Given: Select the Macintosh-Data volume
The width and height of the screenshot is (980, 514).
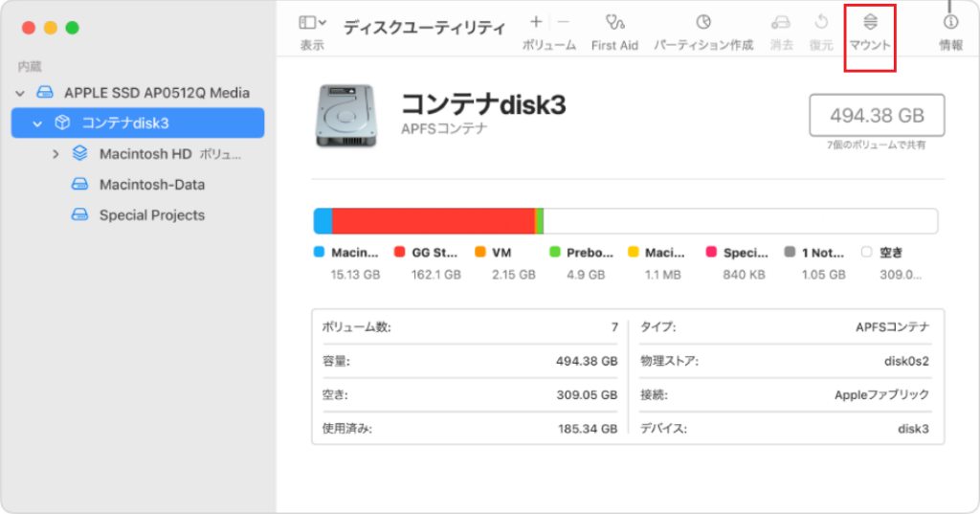Looking at the screenshot, I should (152, 185).
